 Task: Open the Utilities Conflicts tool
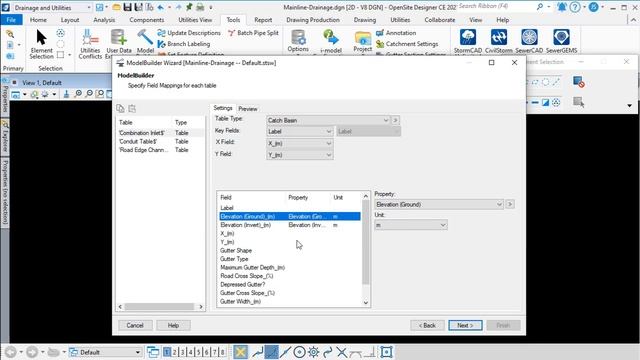[x=90, y=44]
